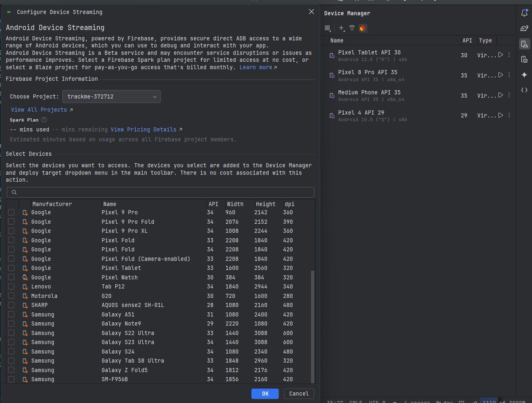This screenshot has height=403, width=532.
Task: Check the Galaxy Z Fold5 checkbox
Action: (x=11, y=370)
